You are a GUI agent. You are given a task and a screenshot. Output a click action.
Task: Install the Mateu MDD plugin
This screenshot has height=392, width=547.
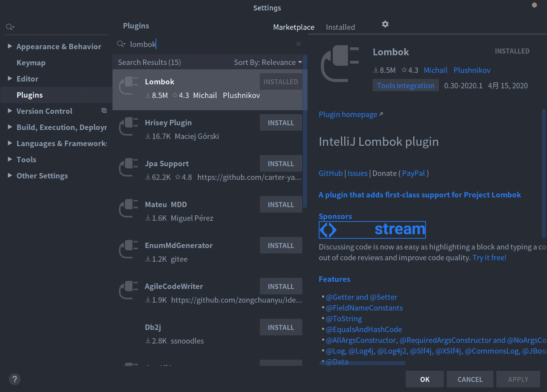pyautogui.click(x=281, y=205)
